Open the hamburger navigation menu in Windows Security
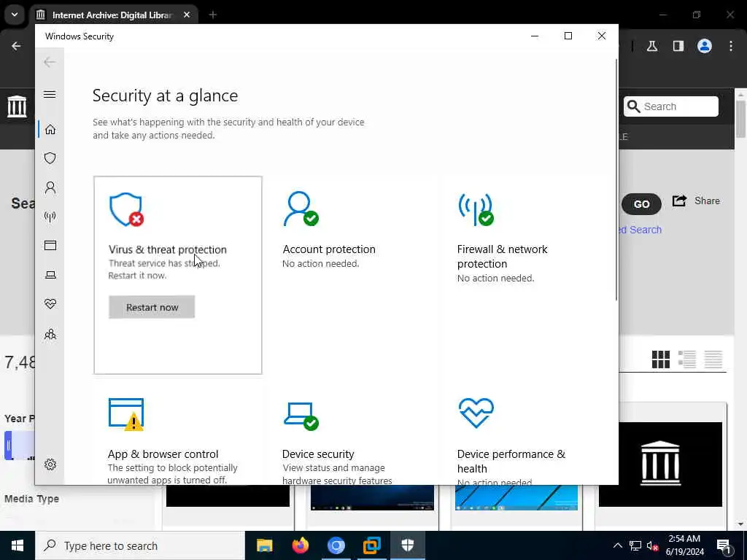The height and width of the screenshot is (560, 747). point(50,94)
